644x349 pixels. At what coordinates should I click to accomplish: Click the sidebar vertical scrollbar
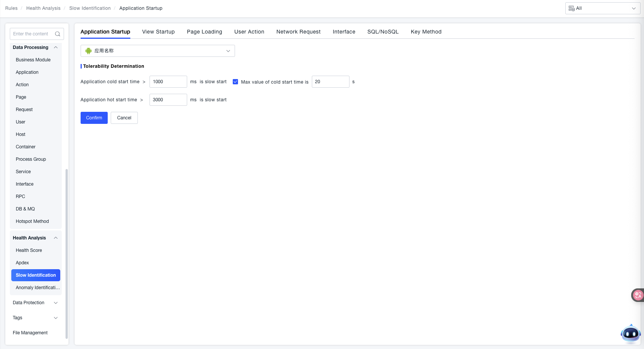pyautogui.click(x=67, y=252)
